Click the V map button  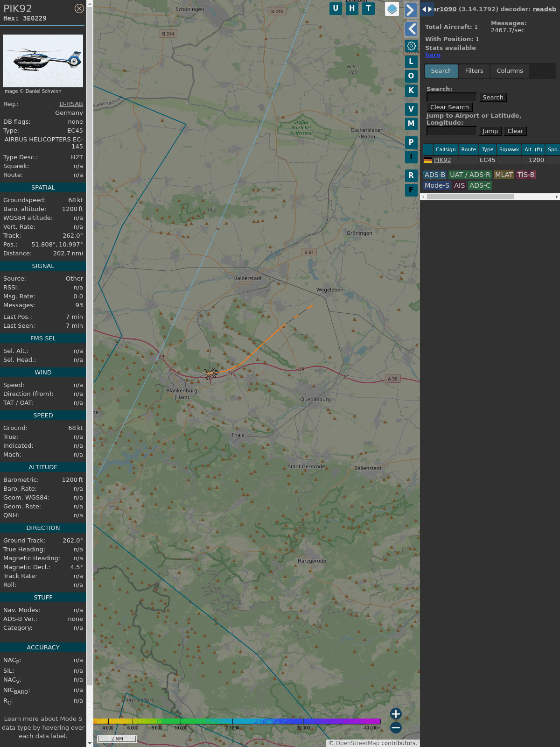[x=411, y=109]
